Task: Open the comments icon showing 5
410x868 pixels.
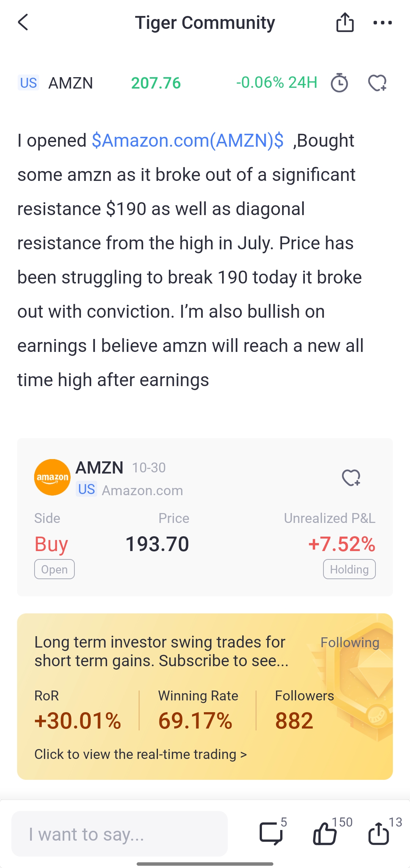Action: [x=271, y=833]
